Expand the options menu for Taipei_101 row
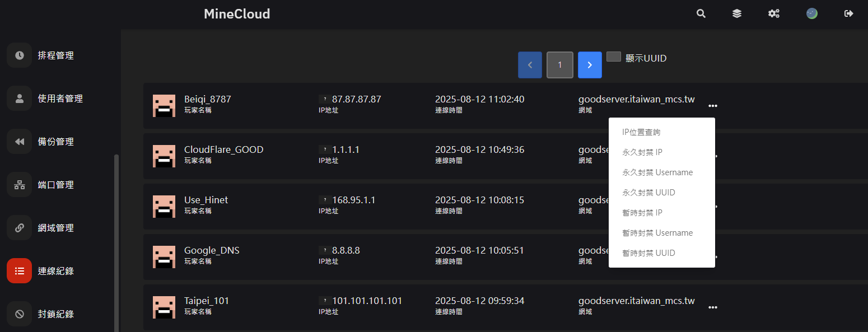 [712, 307]
